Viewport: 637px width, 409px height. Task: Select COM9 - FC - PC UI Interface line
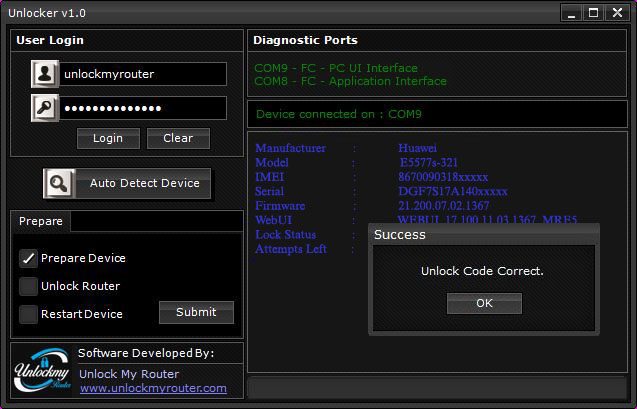click(x=336, y=68)
